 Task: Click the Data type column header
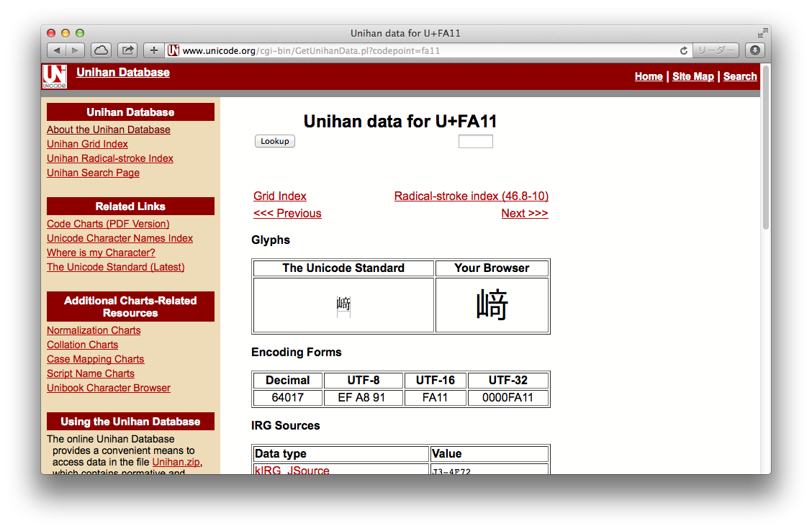340,454
